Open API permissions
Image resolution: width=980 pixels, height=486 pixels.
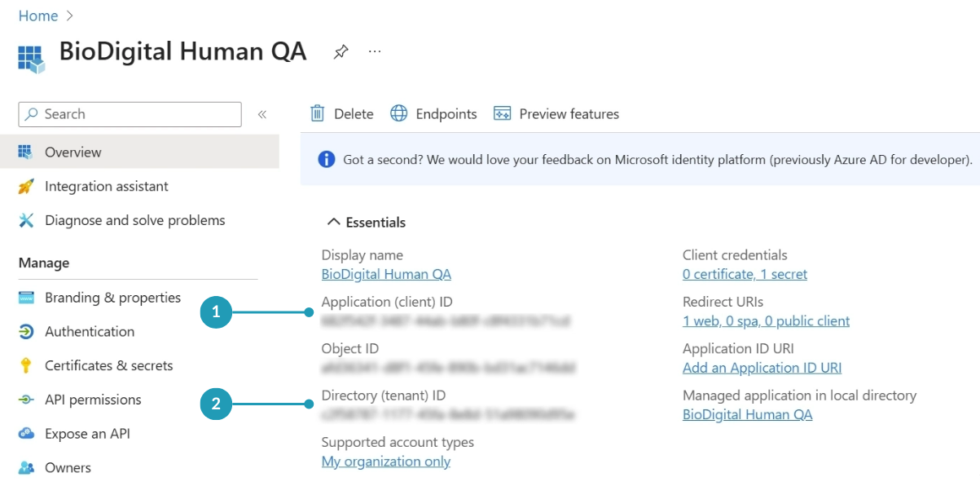pyautogui.click(x=93, y=400)
